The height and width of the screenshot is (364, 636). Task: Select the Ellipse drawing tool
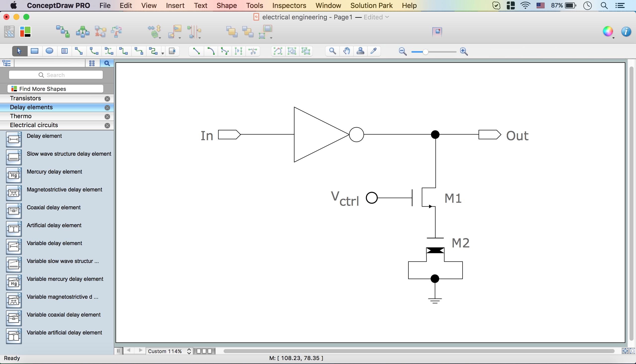click(49, 51)
